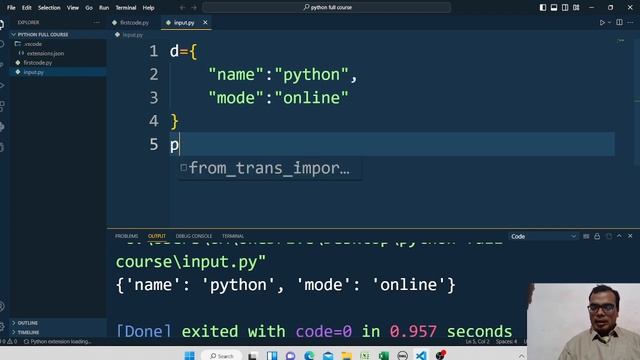Open the Terminal menu
Viewport: 640px width, 360px height.
pyautogui.click(x=126, y=7)
